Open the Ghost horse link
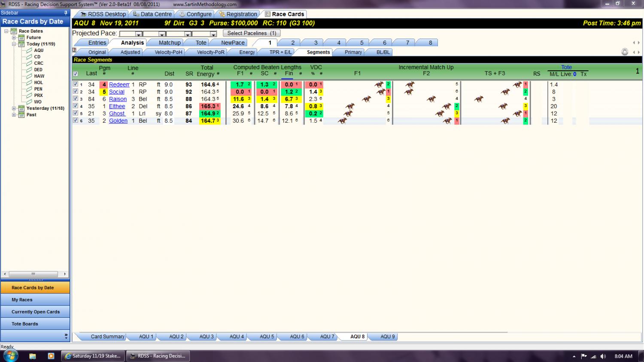 117,114
